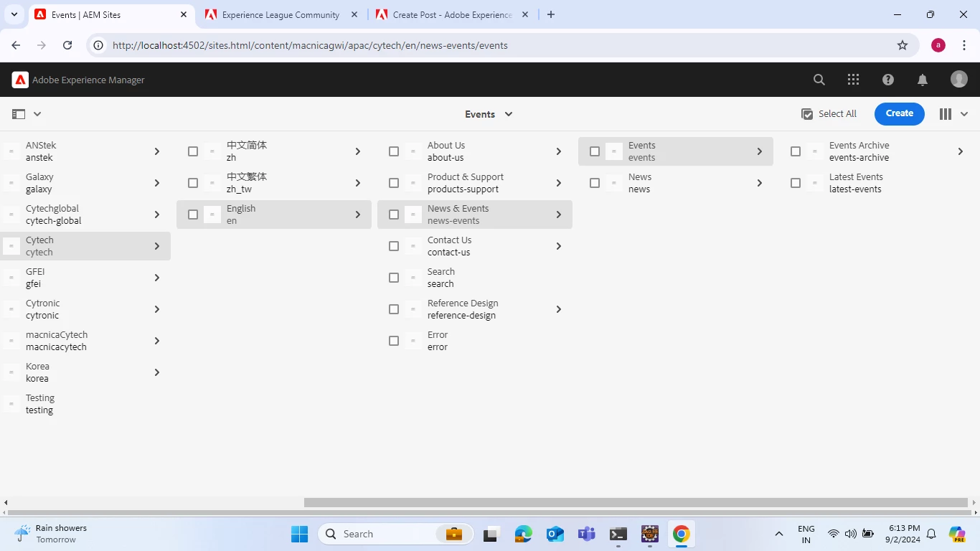Open the tab search dropdown in Chrome
980x551 pixels.
tap(14, 14)
